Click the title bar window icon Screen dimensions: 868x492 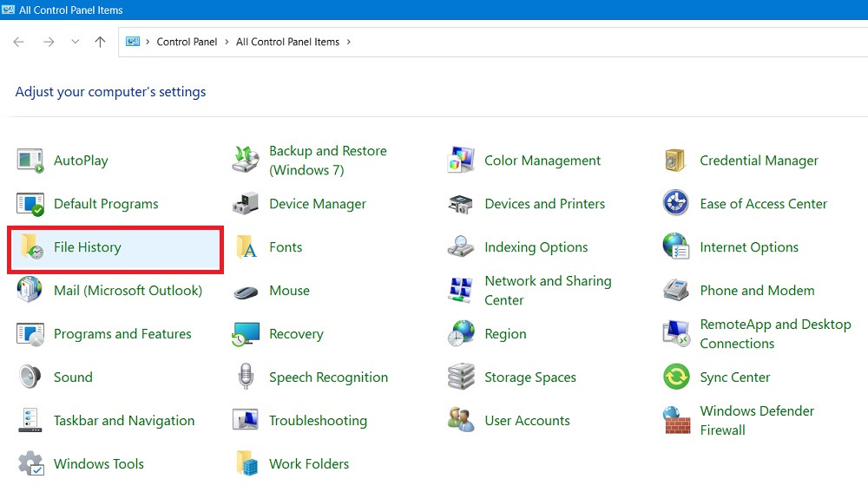tap(9, 10)
